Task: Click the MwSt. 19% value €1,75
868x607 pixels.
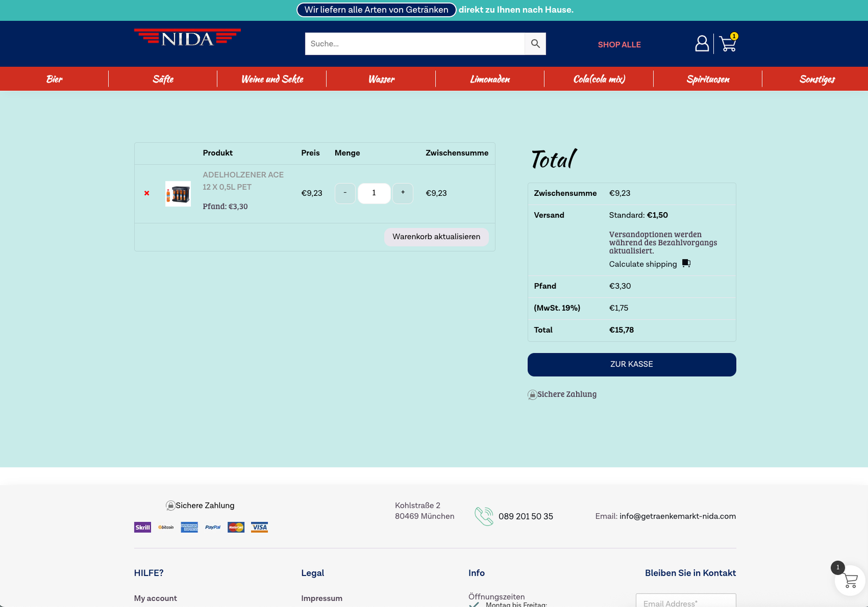Action: 619,308
